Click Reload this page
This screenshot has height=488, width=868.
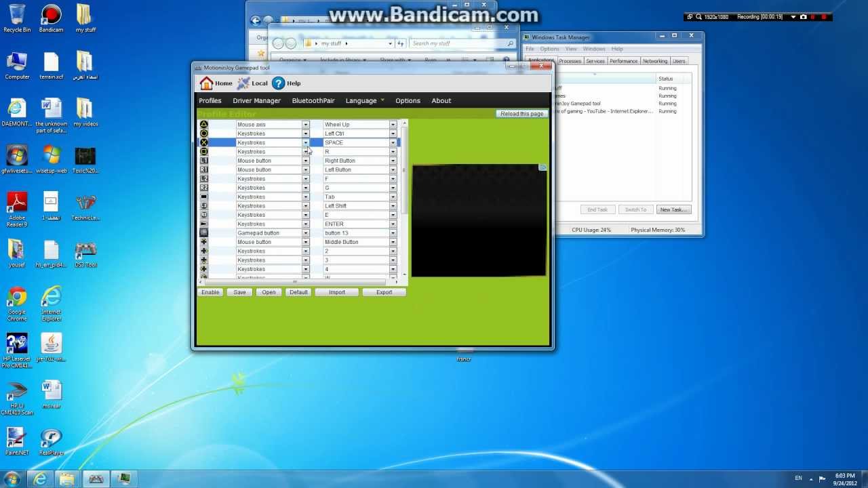coord(521,114)
